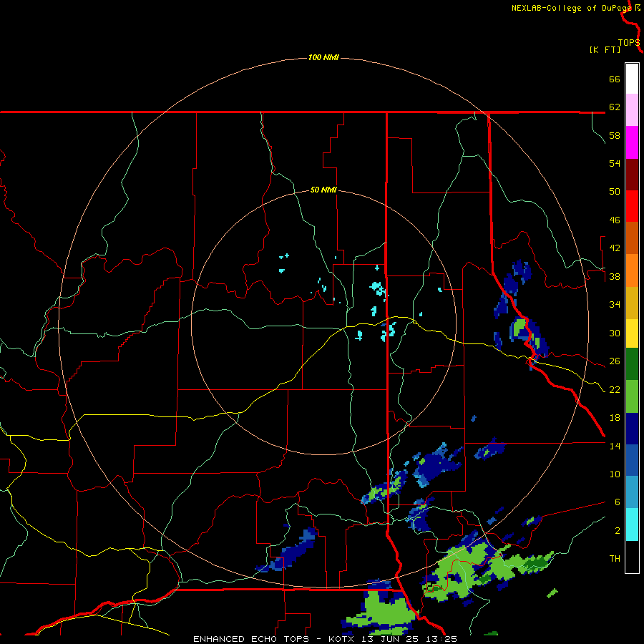Click the dark red 54 kft swatch
Viewport: 644px width, 644px height.
(x=632, y=175)
